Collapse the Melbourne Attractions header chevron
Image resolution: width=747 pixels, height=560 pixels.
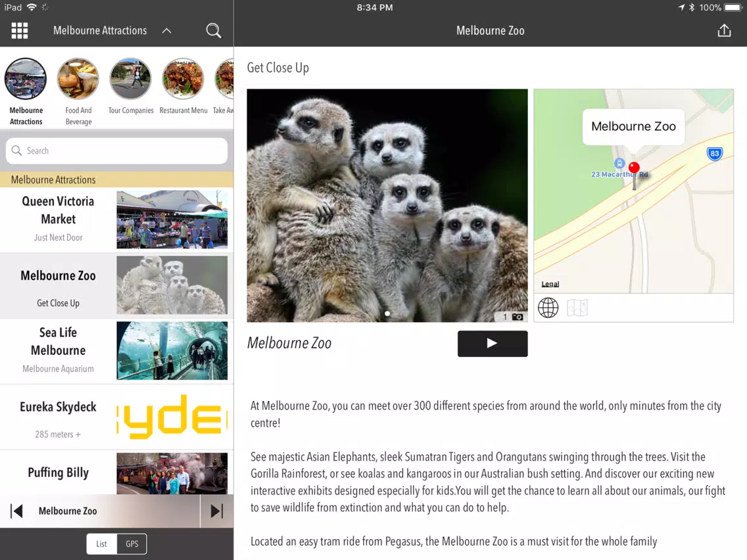(166, 30)
